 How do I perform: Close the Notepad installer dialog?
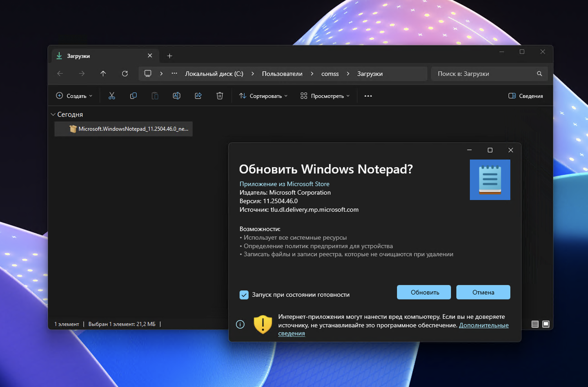511,150
